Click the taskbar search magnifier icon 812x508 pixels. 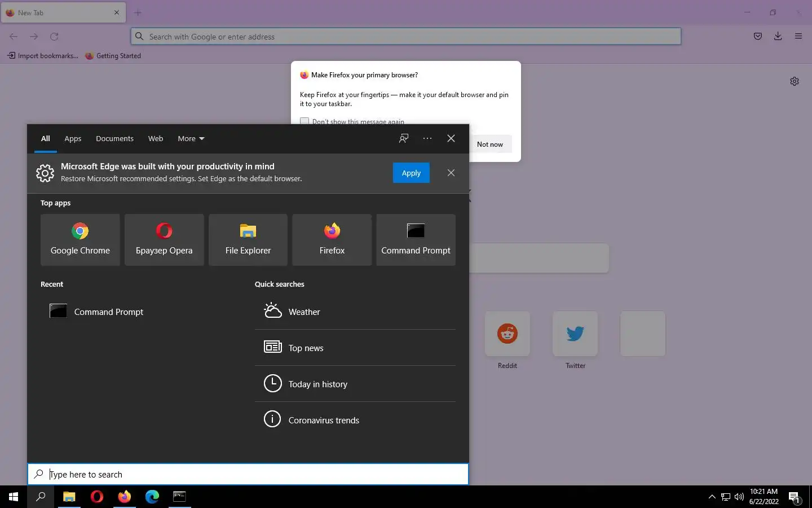(x=41, y=497)
